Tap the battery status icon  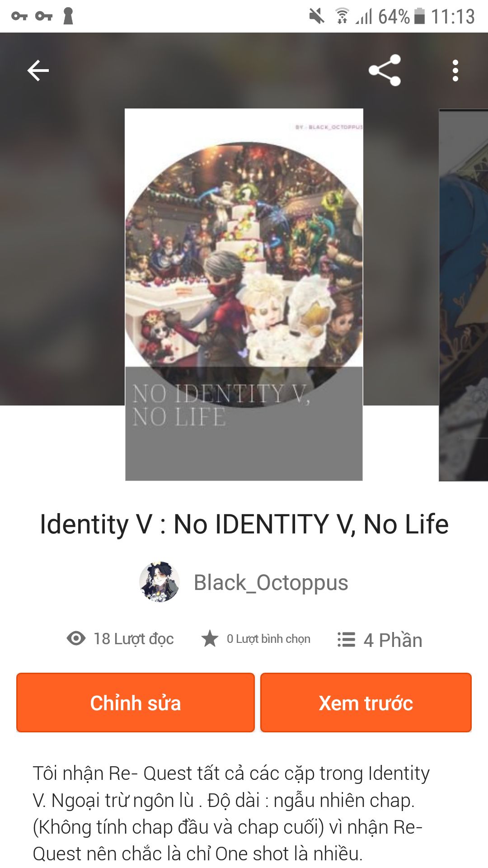pos(419,16)
